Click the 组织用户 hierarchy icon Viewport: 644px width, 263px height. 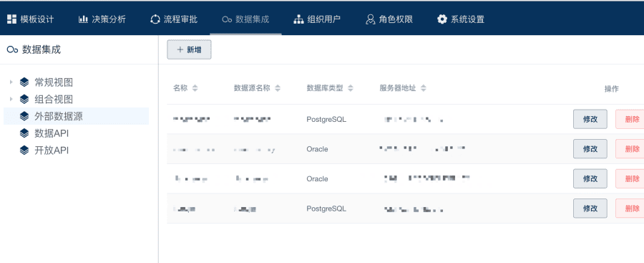pyautogui.click(x=298, y=19)
